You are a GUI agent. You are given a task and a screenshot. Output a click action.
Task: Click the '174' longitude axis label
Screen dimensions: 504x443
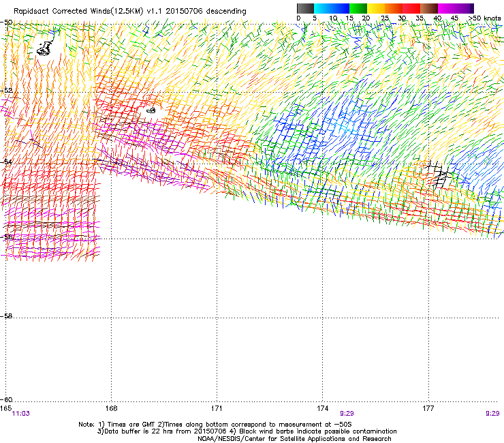click(x=322, y=408)
